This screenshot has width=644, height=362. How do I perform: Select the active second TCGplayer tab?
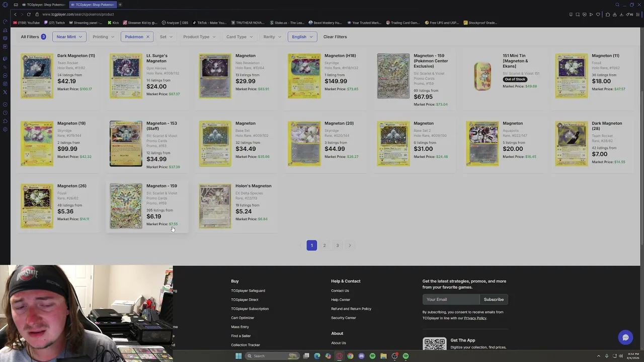coord(92,5)
